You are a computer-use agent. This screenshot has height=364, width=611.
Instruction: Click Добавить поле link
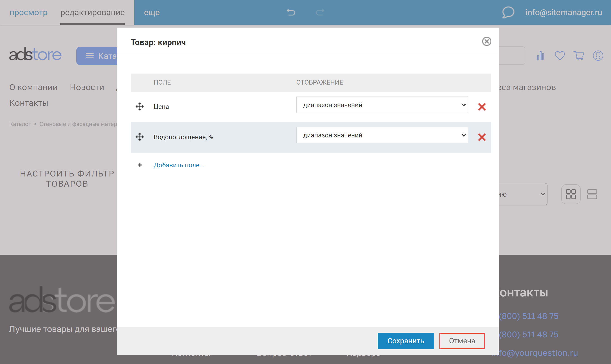click(179, 165)
